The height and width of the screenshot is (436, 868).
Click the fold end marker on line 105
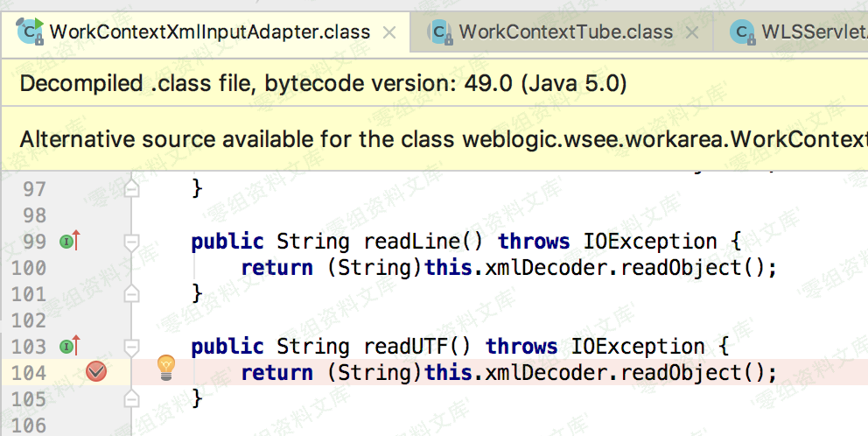coord(132,398)
